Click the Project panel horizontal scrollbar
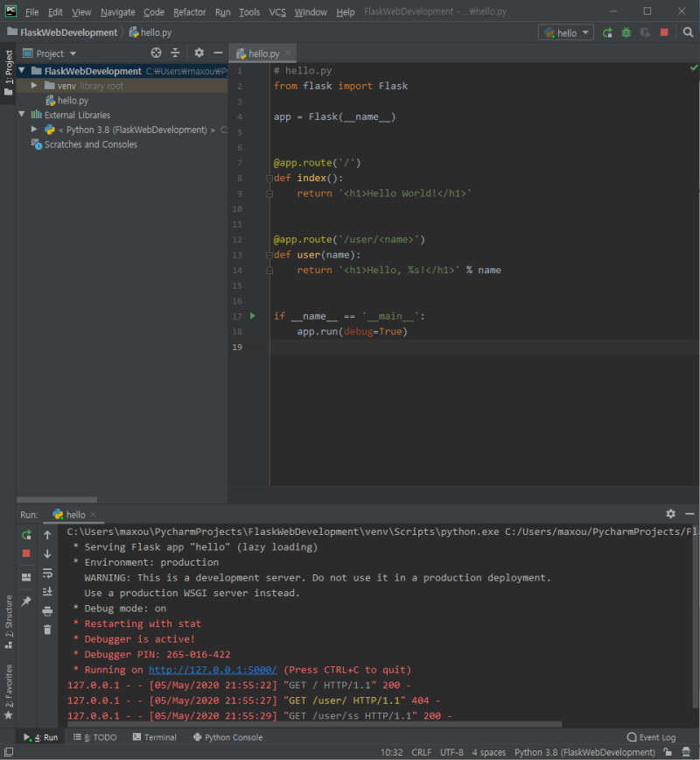The width and height of the screenshot is (700, 760). pos(57,499)
